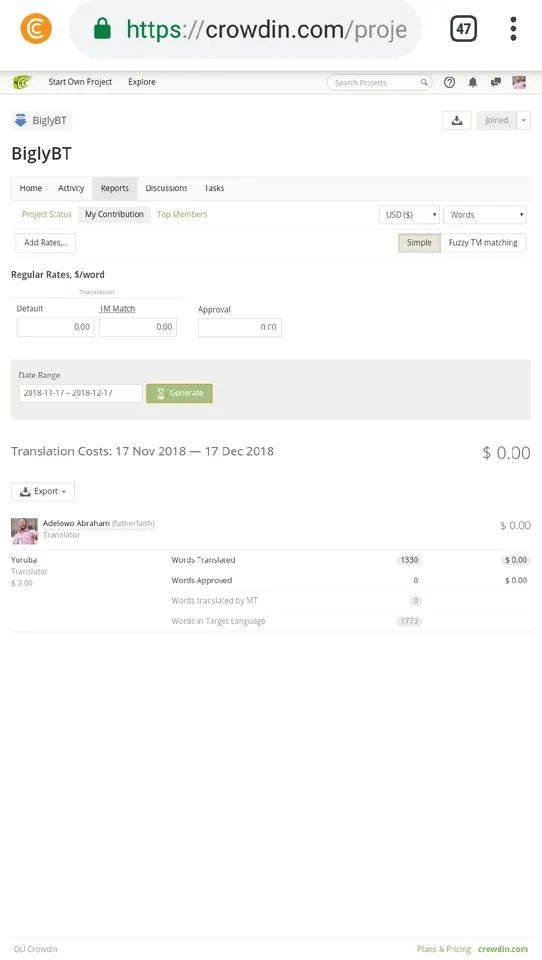This screenshot has height=960, width=542.
Task: Open the Words unit dropdown
Action: 485,215
